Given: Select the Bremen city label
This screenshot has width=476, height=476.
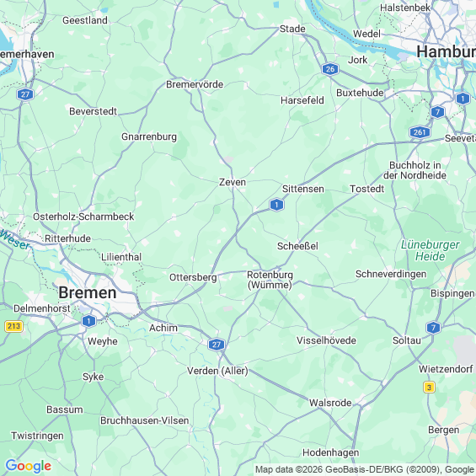Looking at the screenshot, I should [88, 293].
